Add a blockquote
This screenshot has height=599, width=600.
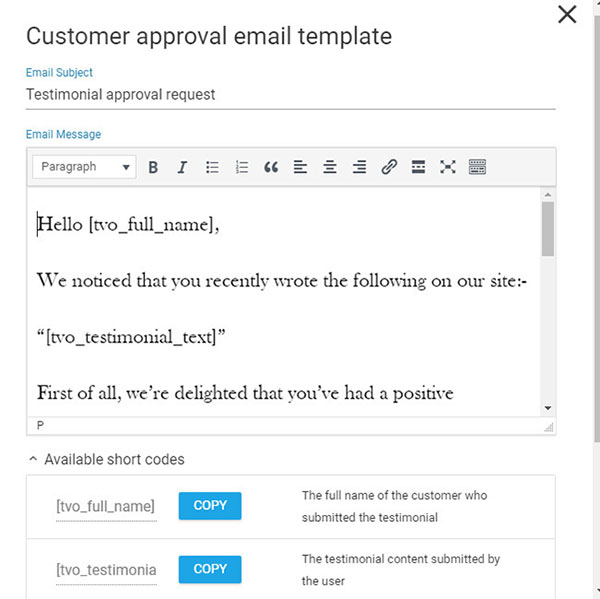pos(271,168)
